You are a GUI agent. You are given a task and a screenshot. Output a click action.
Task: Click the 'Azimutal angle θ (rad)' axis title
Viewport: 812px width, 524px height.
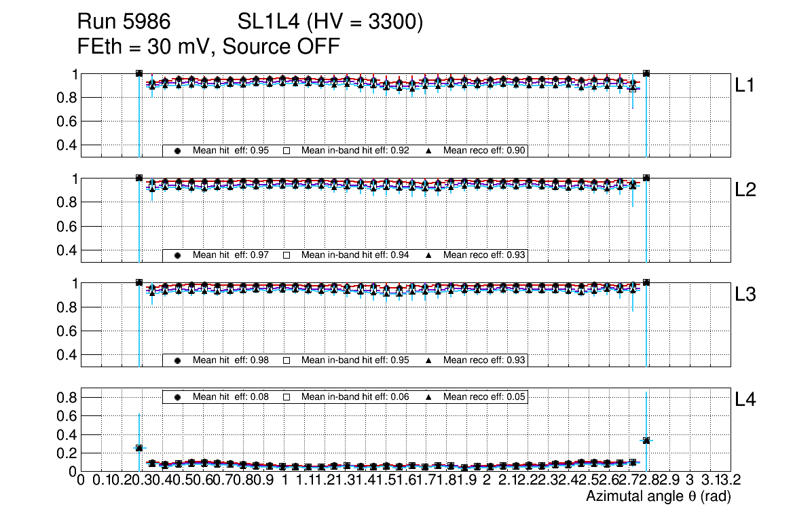coord(658,498)
